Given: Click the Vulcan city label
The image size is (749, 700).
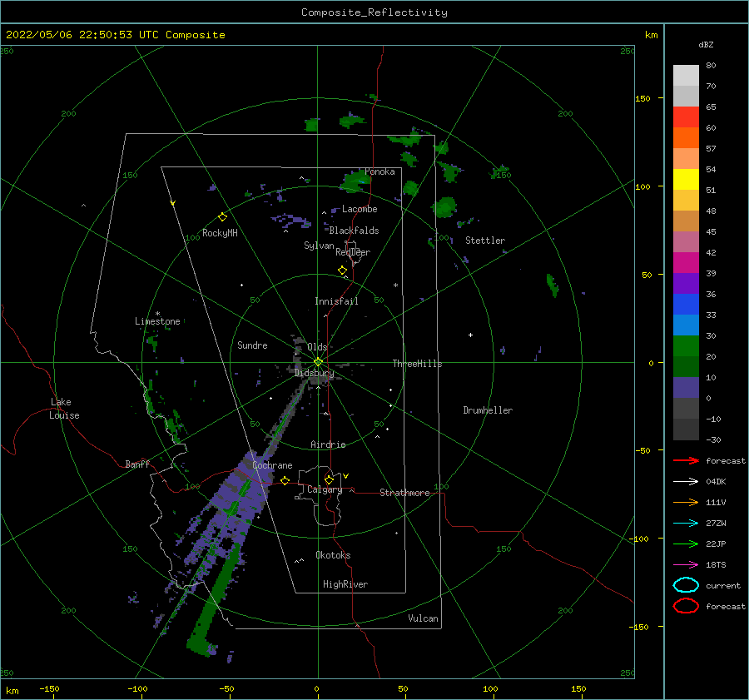Looking at the screenshot, I should (x=423, y=618).
